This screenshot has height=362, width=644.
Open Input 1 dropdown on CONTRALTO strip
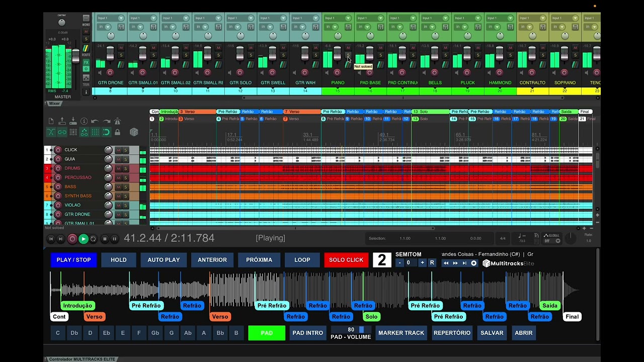coord(532,18)
